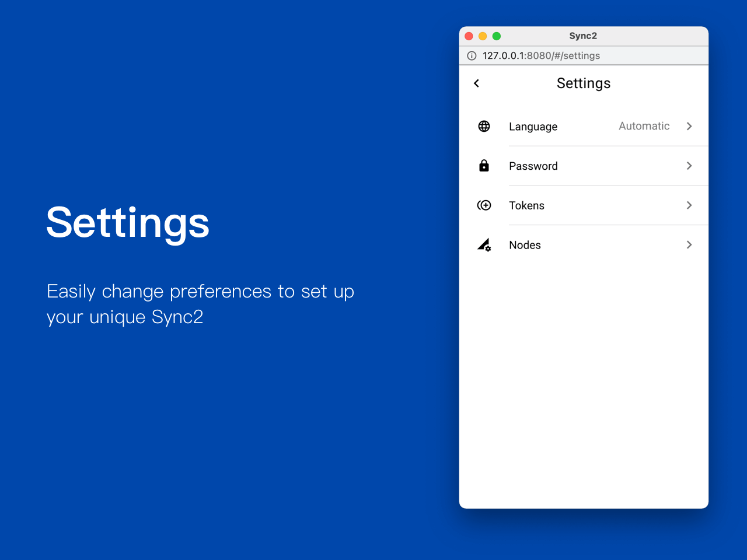Screen dimensions: 747x560
Task: Expand the Password row chevron
Action: pyautogui.click(x=689, y=166)
